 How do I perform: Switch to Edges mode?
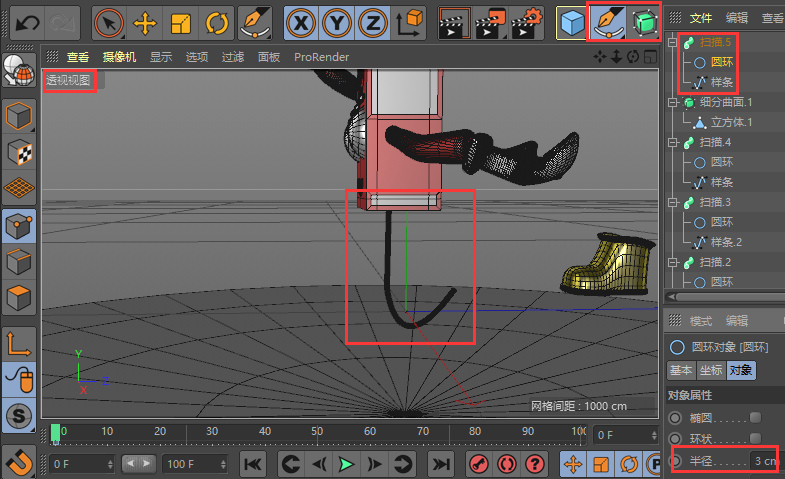[x=19, y=262]
